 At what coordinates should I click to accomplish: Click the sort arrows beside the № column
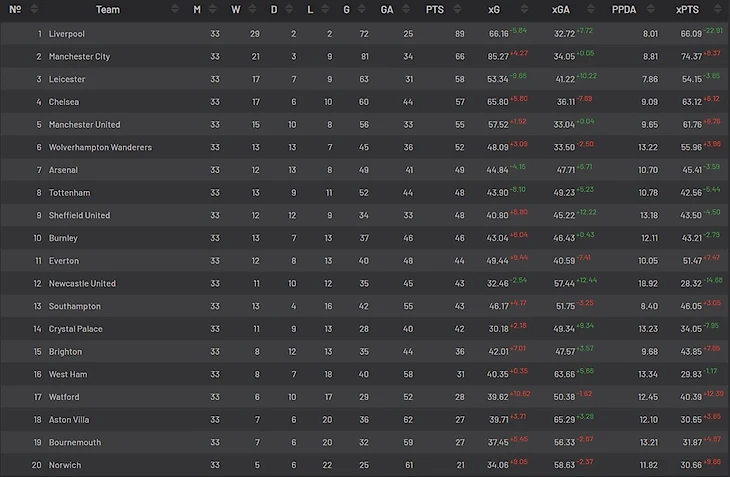click(x=37, y=10)
